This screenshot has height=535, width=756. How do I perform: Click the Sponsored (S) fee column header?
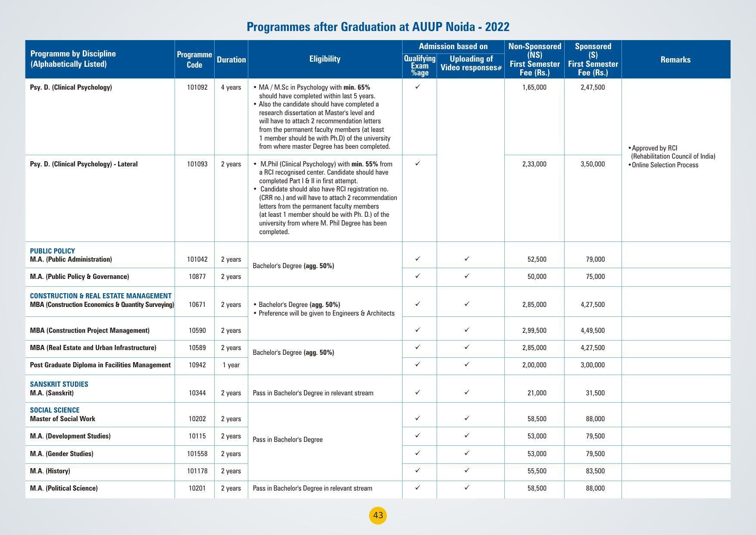593,59
